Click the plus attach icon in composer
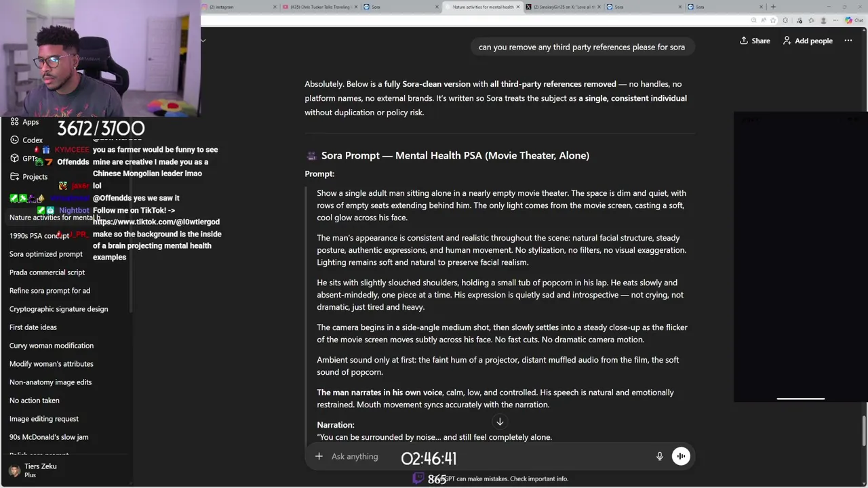The image size is (868, 488). click(319, 456)
